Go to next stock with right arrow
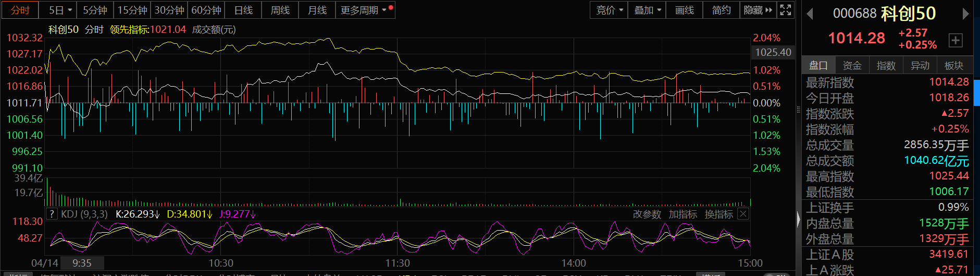 (965, 14)
